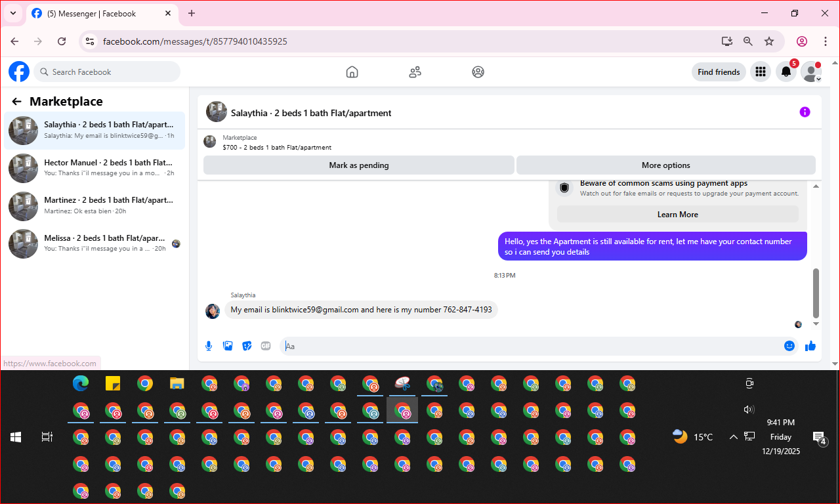Click Learn More about payment scams
Screen dimensions: 840x504
click(x=678, y=215)
